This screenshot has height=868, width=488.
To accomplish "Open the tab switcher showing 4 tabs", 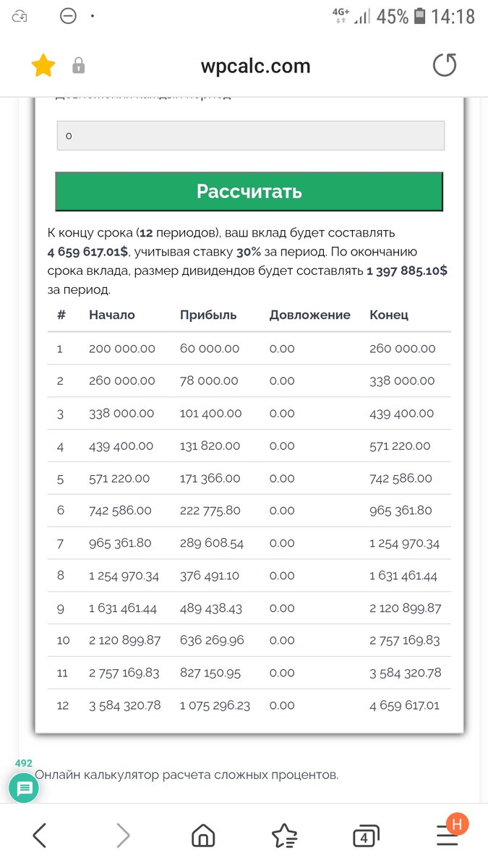I will point(366,835).
